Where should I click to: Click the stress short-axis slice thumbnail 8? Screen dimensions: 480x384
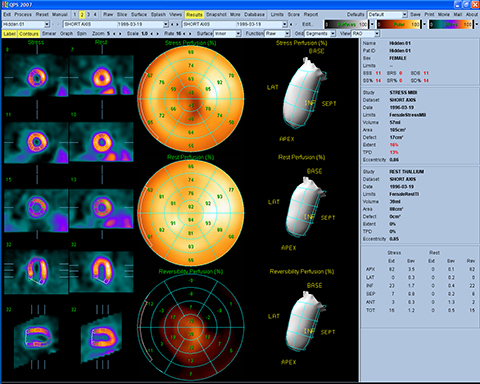36,76
